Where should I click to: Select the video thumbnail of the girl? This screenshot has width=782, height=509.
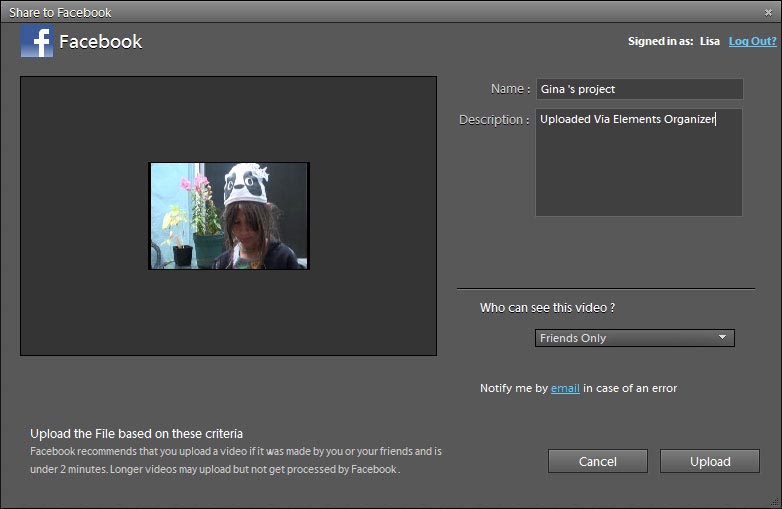[229, 216]
